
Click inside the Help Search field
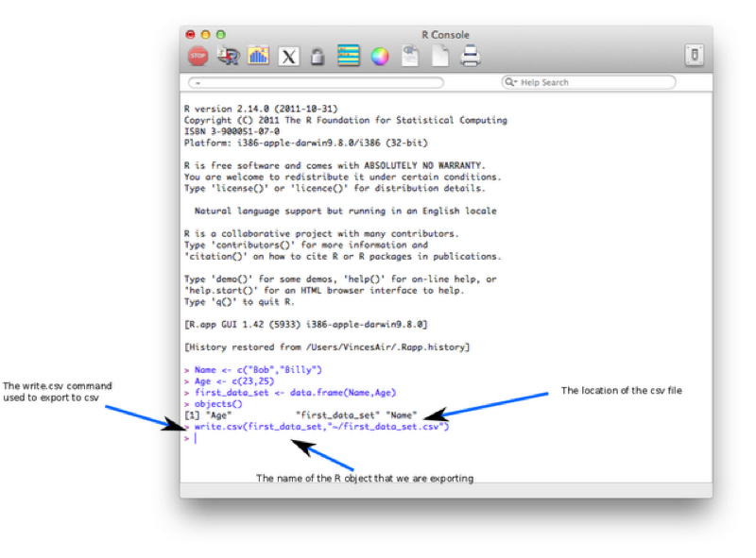click(588, 82)
